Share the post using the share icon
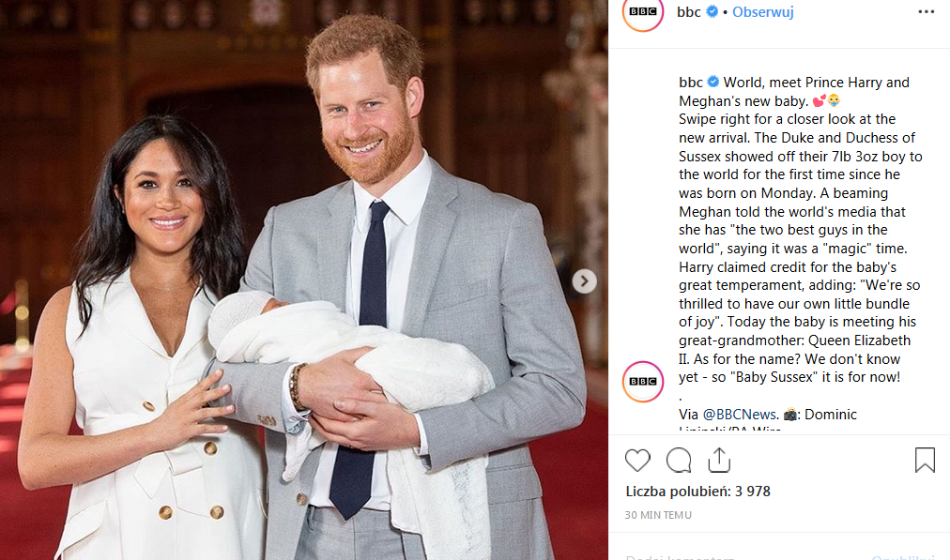 click(719, 461)
